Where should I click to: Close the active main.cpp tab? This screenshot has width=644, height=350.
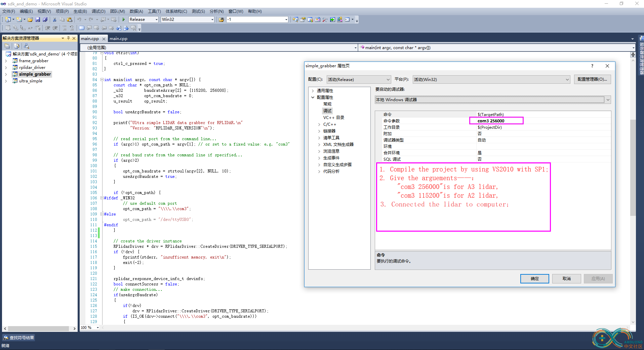point(104,39)
